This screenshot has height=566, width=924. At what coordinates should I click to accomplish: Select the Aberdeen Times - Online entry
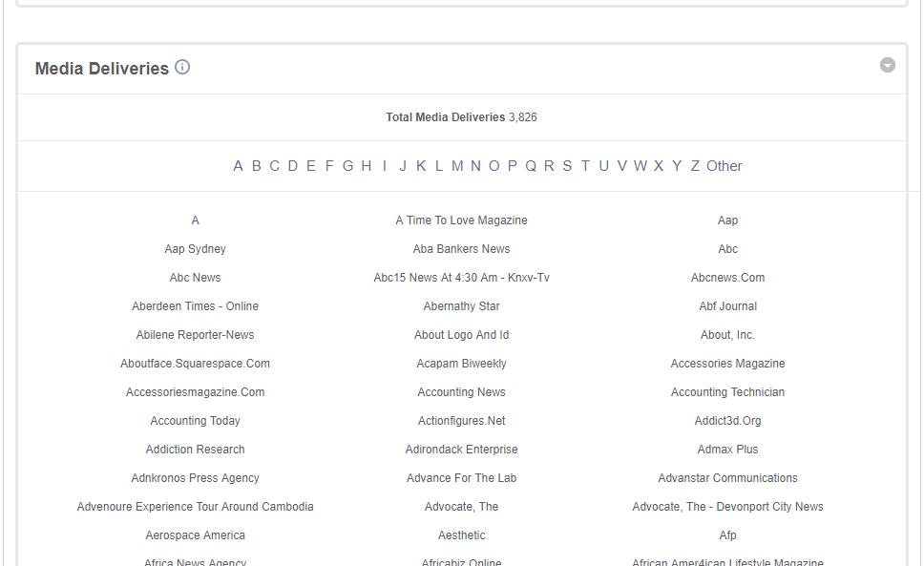tap(195, 306)
